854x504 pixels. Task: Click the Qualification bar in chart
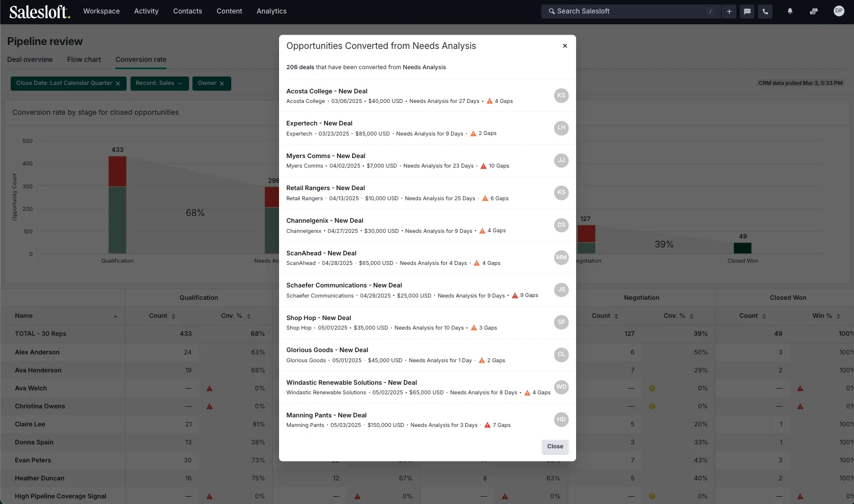(x=118, y=205)
